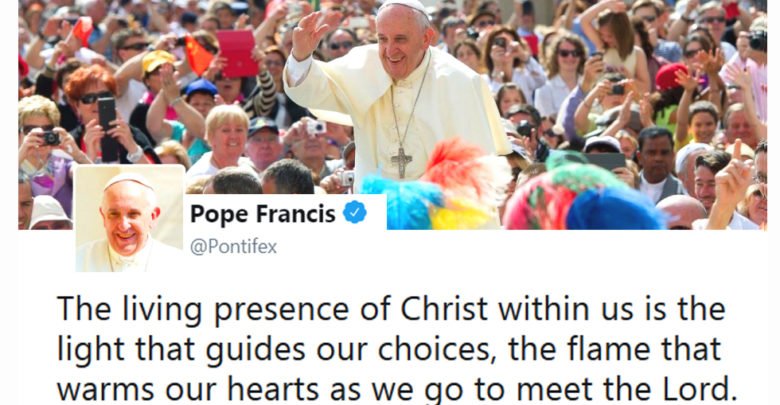Click the word "warms" starting third line

click(105, 389)
